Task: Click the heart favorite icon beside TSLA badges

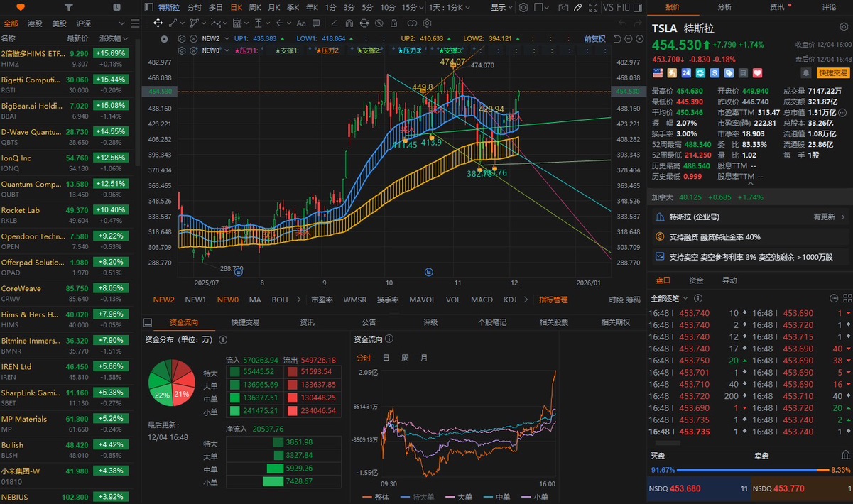Action: 757,72
